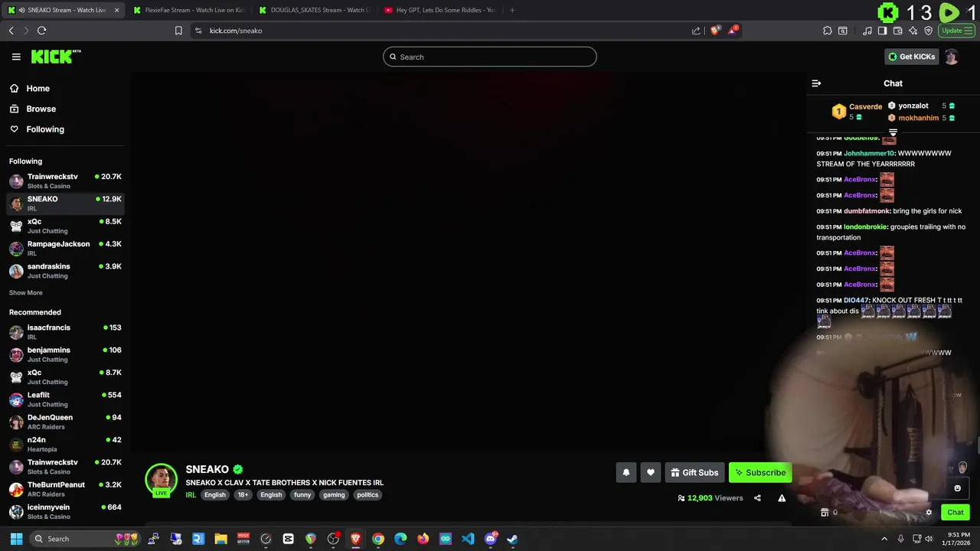Open chat settings gear
Viewport: 980px width, 551px height.
[x=929, y=513]
